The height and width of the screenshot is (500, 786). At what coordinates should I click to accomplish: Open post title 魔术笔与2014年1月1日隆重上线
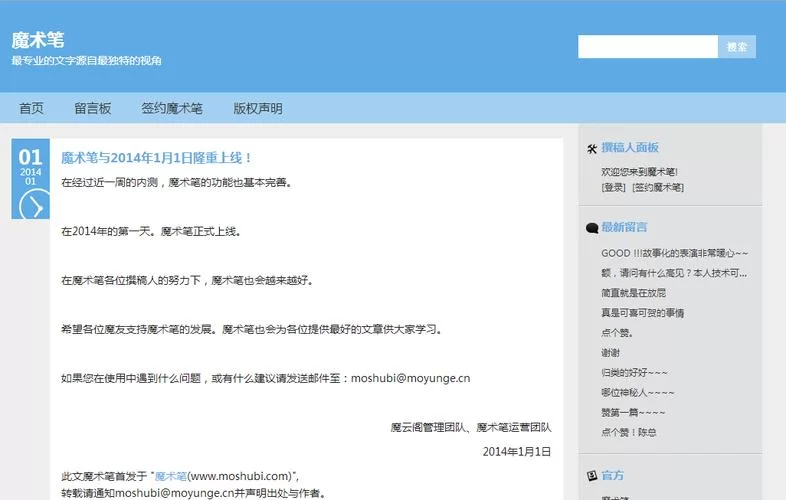[x=156, y=158]
